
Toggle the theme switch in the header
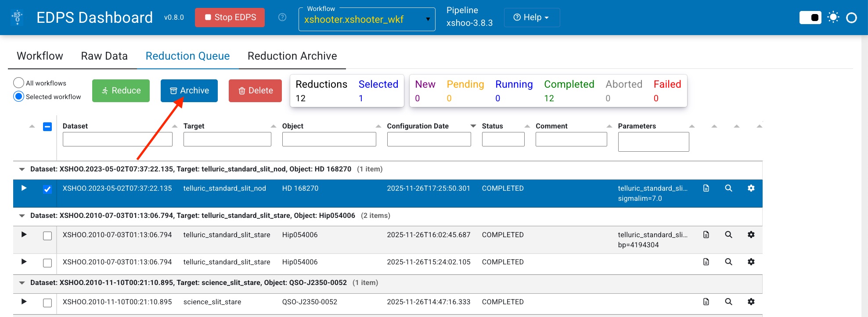pos(810,18)
